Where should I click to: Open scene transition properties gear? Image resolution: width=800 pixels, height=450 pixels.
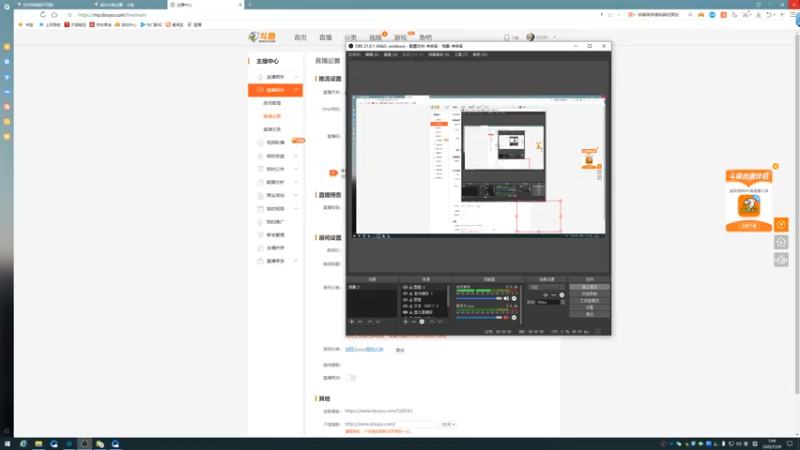tap(562, 295)
